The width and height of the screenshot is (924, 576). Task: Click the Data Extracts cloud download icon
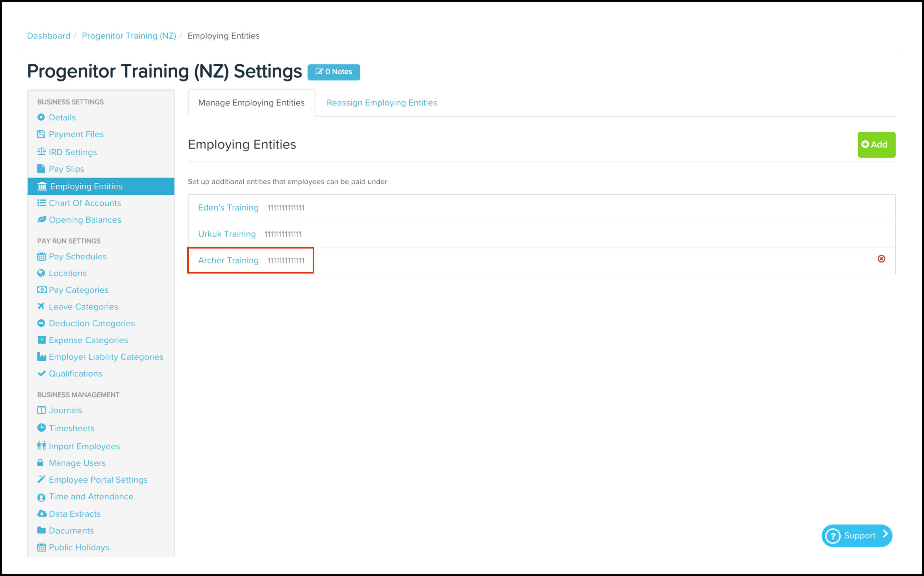click(x=42, y=514)
